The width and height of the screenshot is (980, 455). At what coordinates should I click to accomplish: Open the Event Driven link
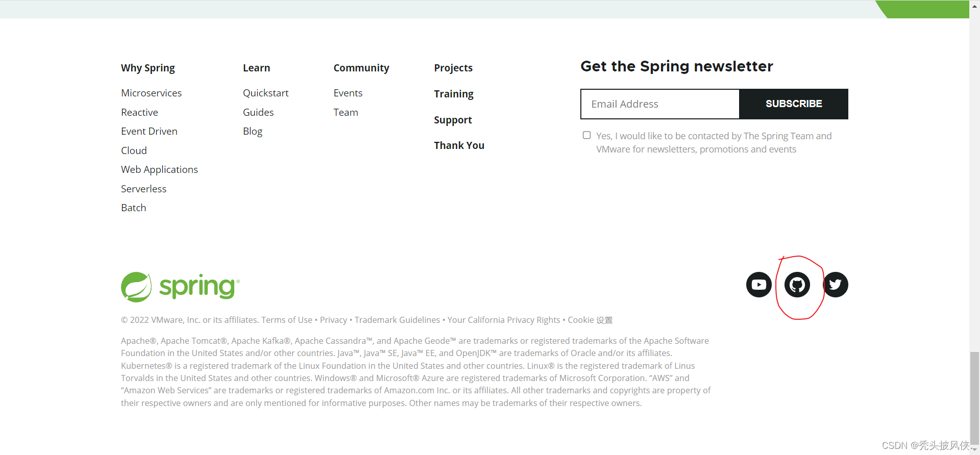point(149,131)
